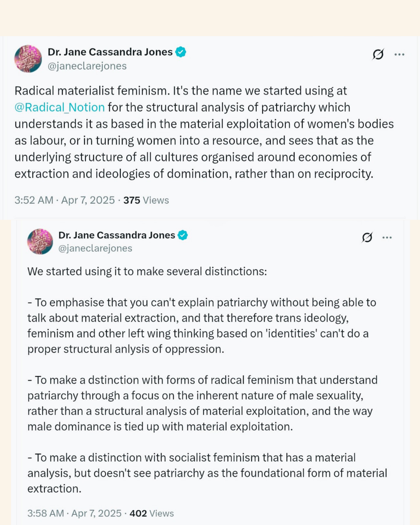Click the verified badge next to Dr. Jane Cassandra Jones
The image size is (420, 525).
pos(181,51)
